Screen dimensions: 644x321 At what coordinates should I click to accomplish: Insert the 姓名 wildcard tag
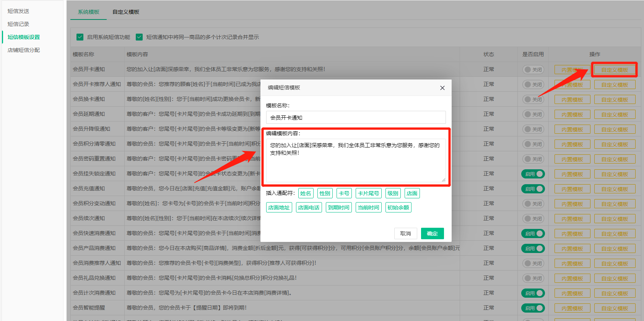point(306,193)
